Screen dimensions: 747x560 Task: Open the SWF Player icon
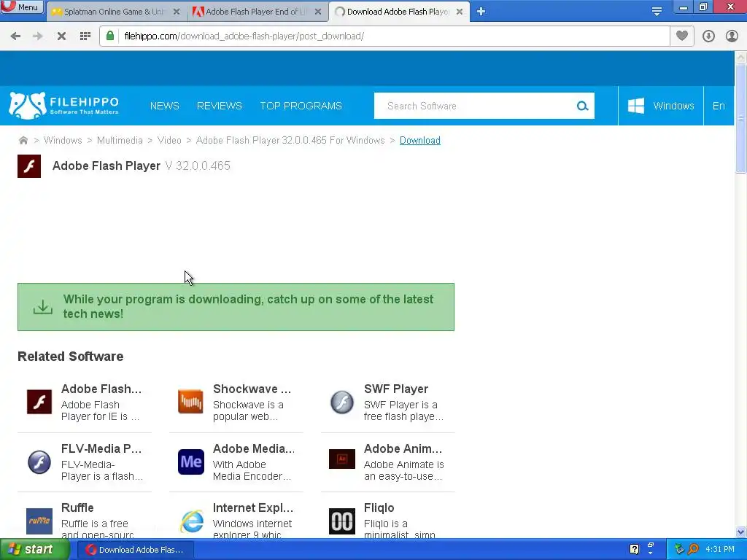pos(342,402)
